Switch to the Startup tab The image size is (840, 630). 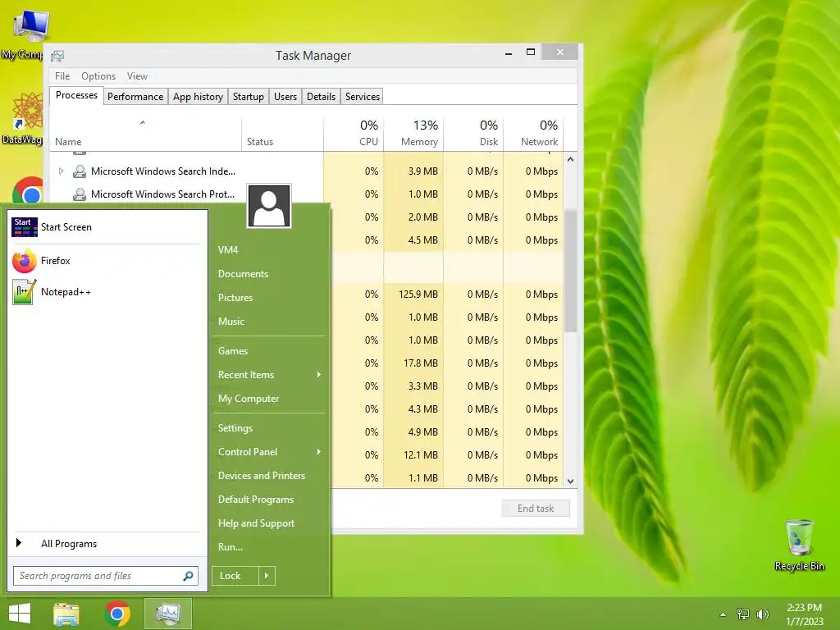pos(248,97)
